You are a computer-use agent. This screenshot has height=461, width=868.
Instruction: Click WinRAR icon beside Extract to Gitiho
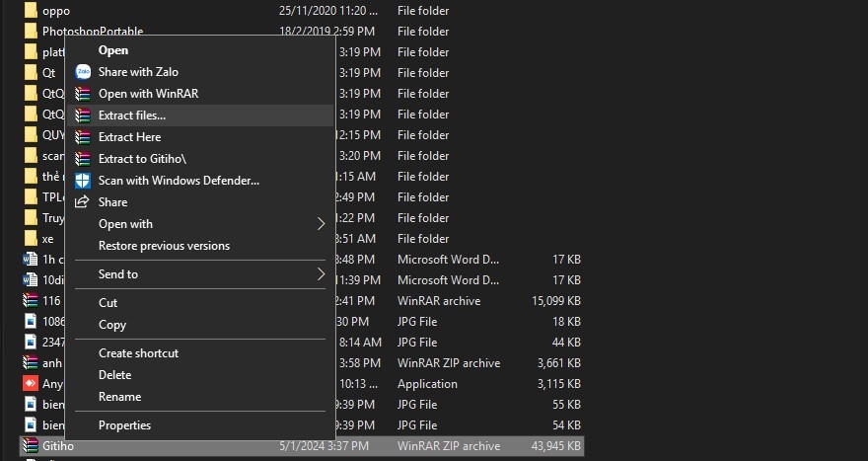(83, 159)
